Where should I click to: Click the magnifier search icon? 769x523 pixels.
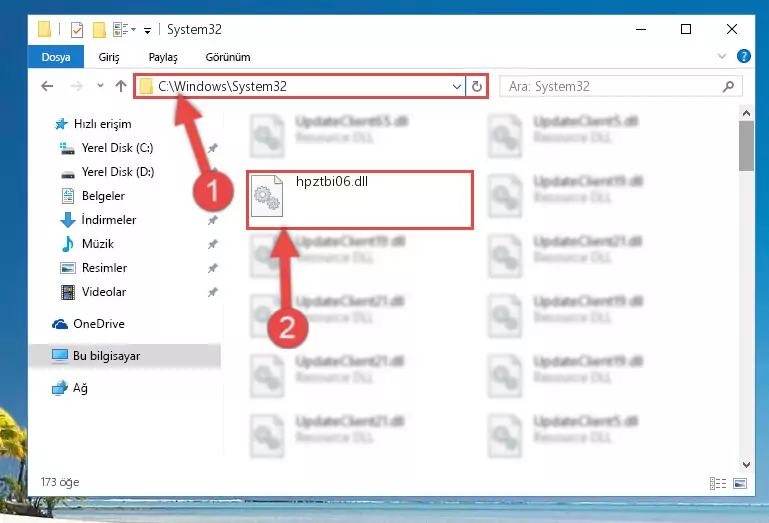(728, 87)
